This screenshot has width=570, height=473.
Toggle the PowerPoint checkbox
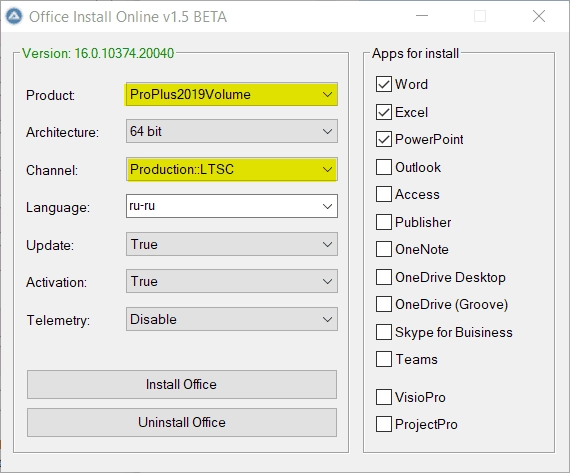click(384, 139)
